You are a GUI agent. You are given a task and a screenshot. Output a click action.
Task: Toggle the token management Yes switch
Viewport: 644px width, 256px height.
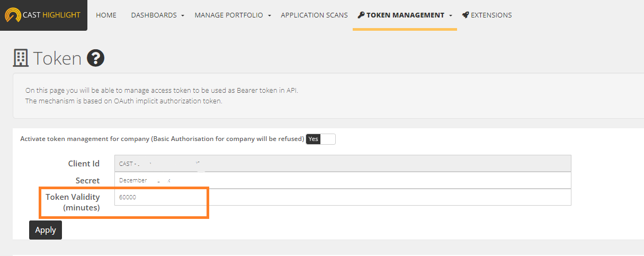(320, 139)
